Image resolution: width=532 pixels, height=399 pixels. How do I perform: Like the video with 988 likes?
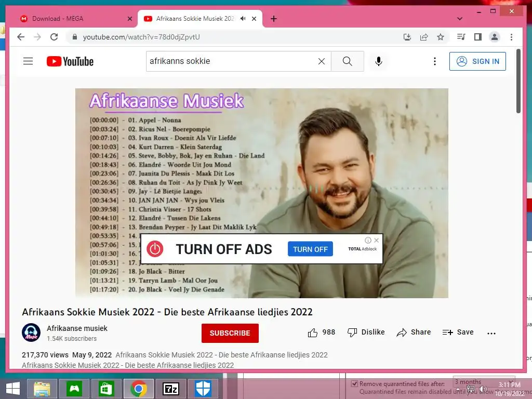tap(321, 332)
